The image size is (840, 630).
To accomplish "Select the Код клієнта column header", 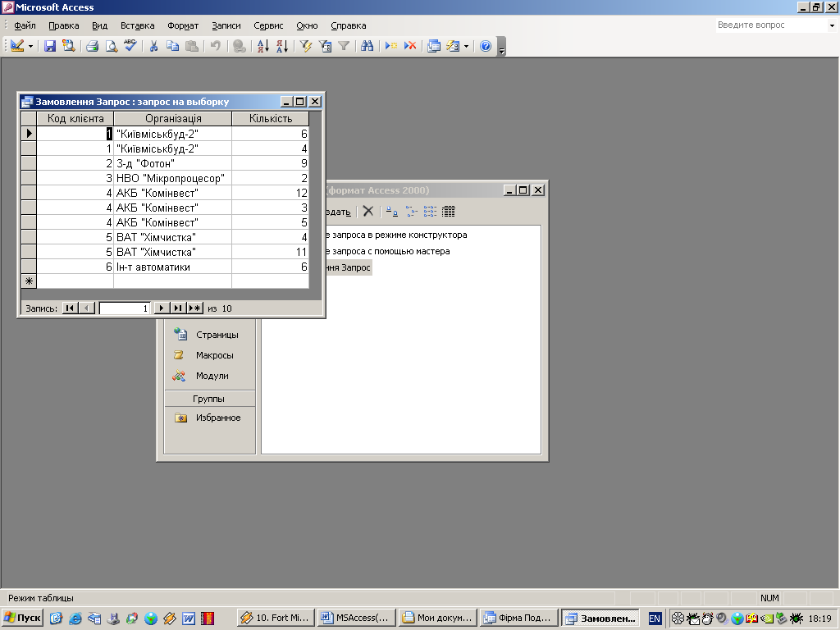I will [75, 118].
